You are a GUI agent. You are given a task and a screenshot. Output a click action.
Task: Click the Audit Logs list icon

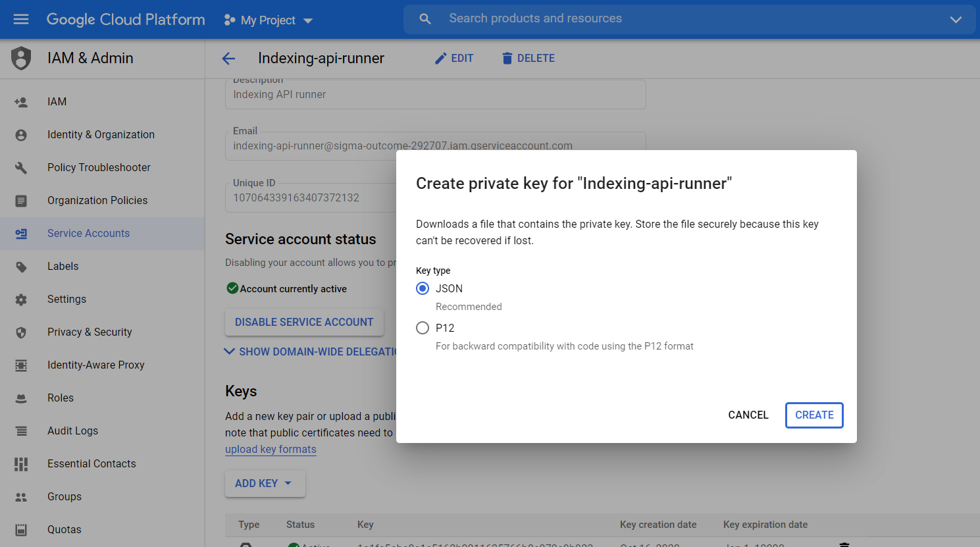pyautogui.click(x=21, y=431)
